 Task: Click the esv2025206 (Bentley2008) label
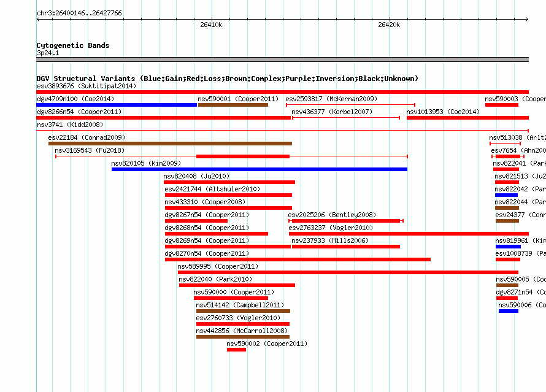click(332, 215)
